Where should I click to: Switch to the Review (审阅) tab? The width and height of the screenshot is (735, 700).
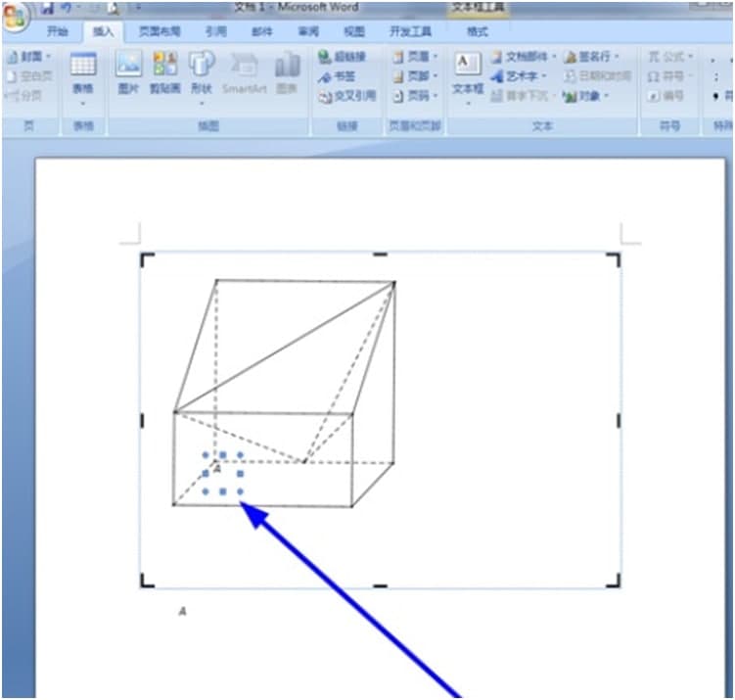pyautogui.click(x=308, y=31)
